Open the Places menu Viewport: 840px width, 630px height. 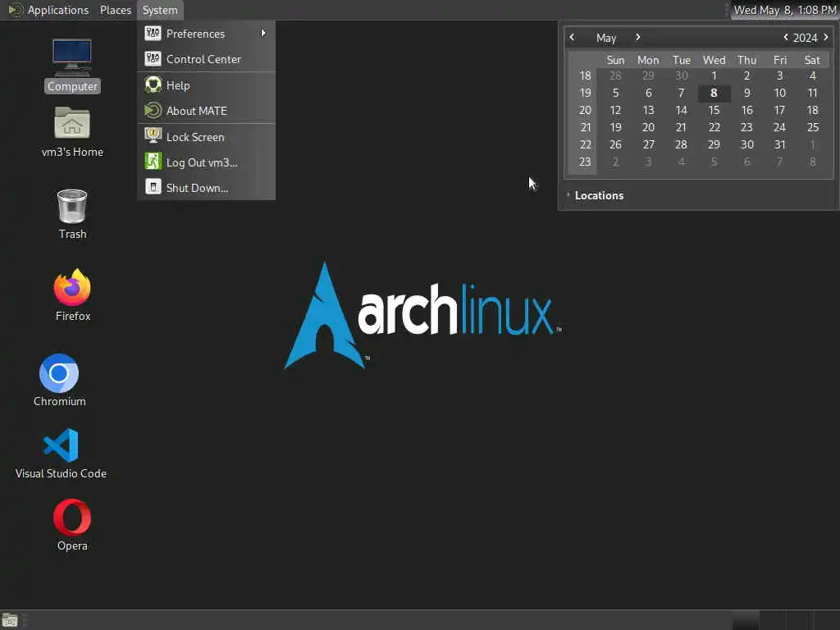point(115,10)
